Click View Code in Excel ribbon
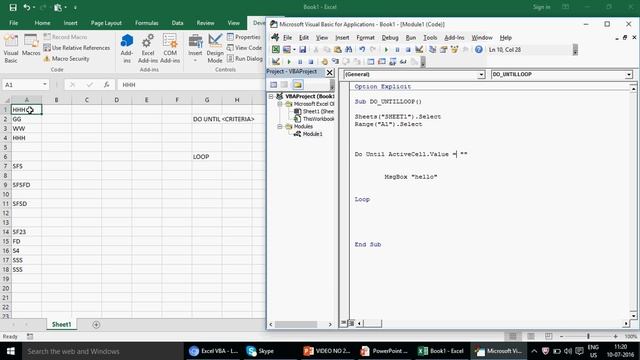Image resolution: width=640 pixels, height=360 pixels. [244, 48]
